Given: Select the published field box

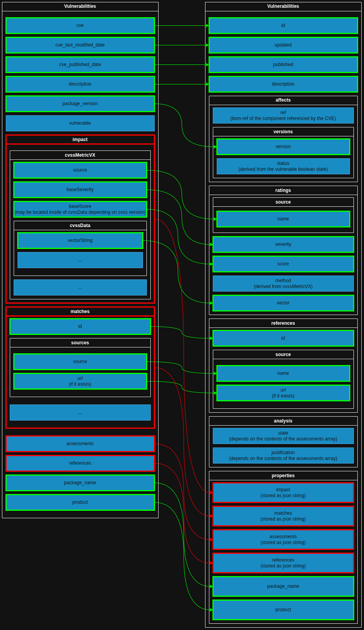Looking at the screenshot, I should click(x=283, y=64).
